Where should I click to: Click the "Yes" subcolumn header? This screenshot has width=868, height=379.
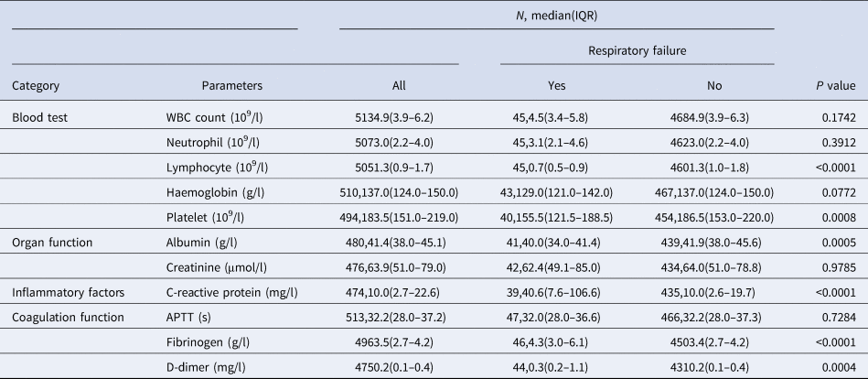(557, 86)
